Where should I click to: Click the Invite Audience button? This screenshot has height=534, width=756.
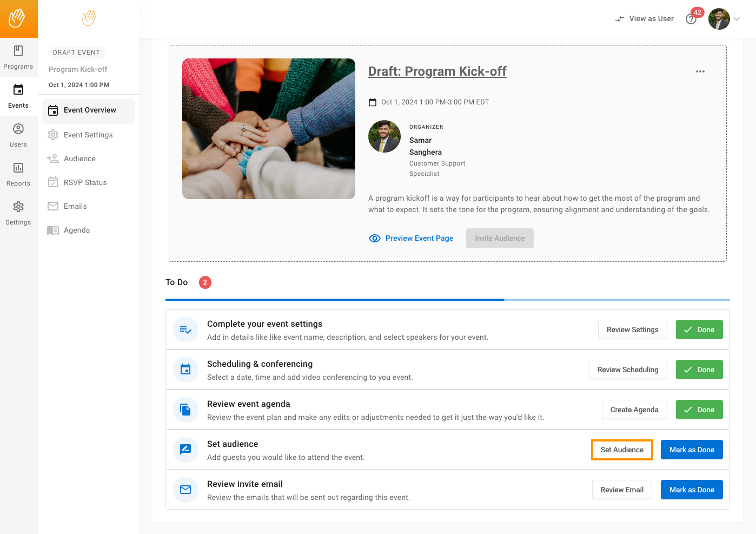(x=500, y=239)
